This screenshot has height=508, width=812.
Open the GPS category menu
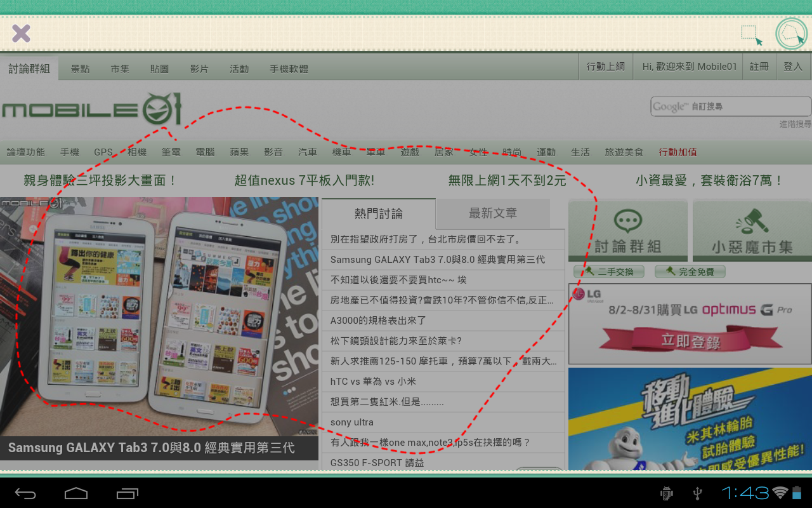(x=103, y=152)
